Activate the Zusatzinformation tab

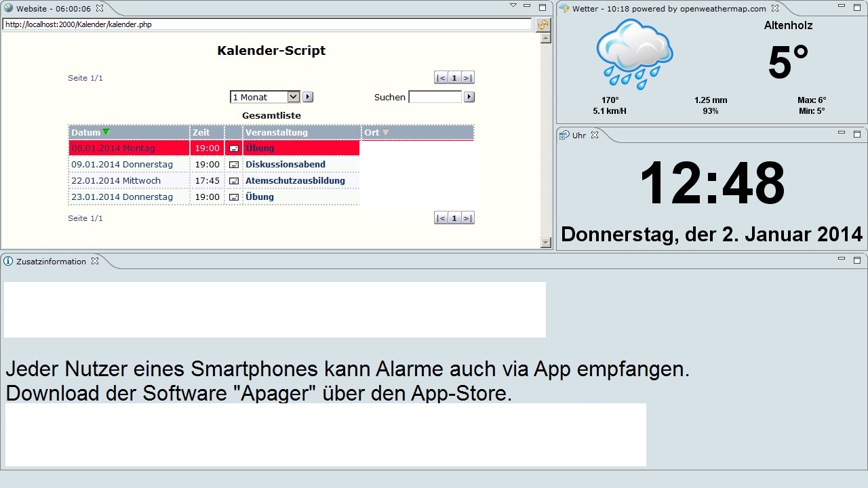pyautogui.click(x=51, y=262)
